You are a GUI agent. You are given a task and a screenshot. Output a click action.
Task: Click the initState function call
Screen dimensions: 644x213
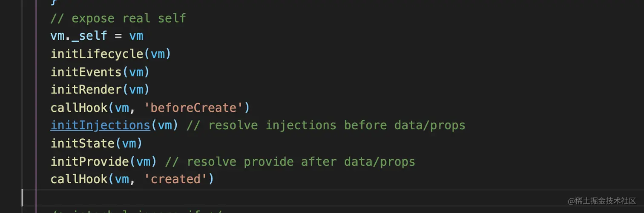(x=83, y=143)
